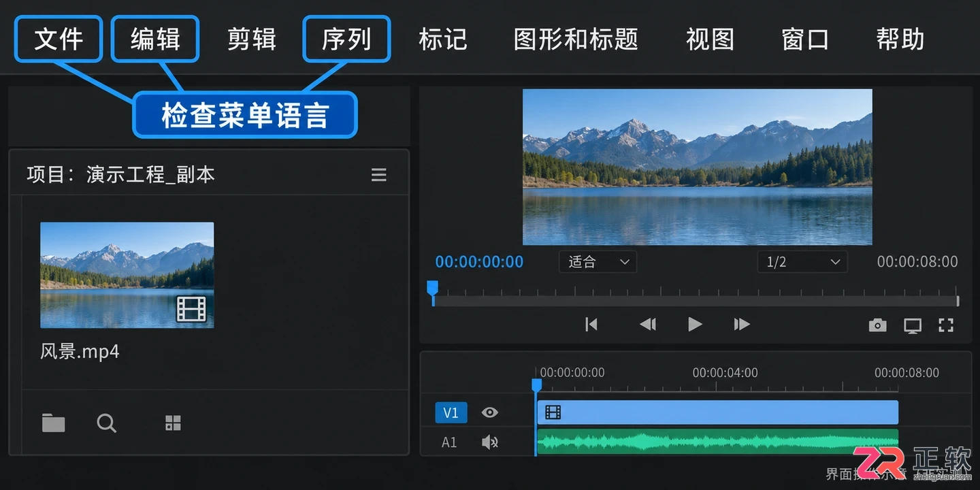Toggle fullscreen program monitor

coord(946,325)
